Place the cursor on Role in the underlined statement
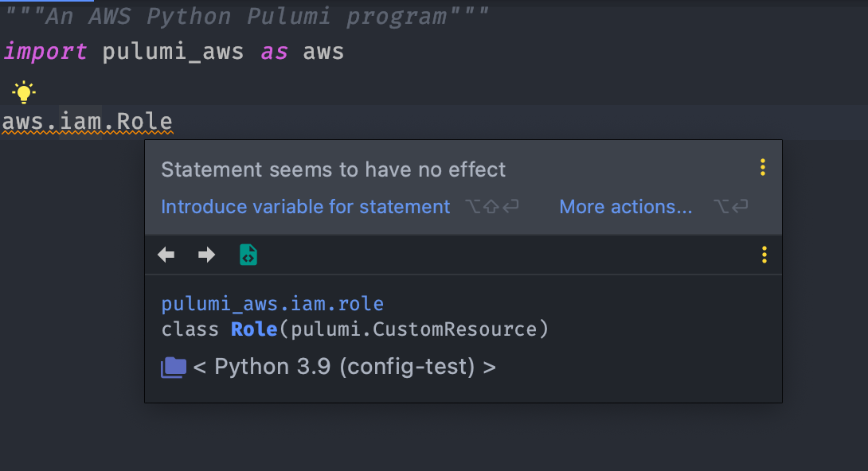 tap(144, 122)
